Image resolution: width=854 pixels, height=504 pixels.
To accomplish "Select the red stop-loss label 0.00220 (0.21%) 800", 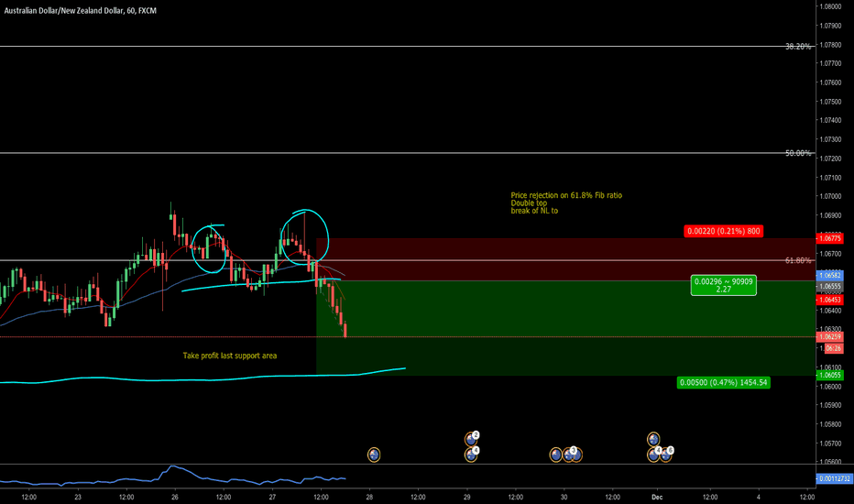I will click(723, 231).
